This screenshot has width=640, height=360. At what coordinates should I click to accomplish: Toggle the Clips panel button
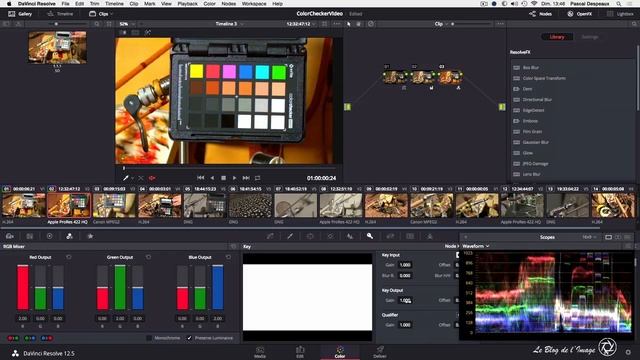(x=99, y=14)
